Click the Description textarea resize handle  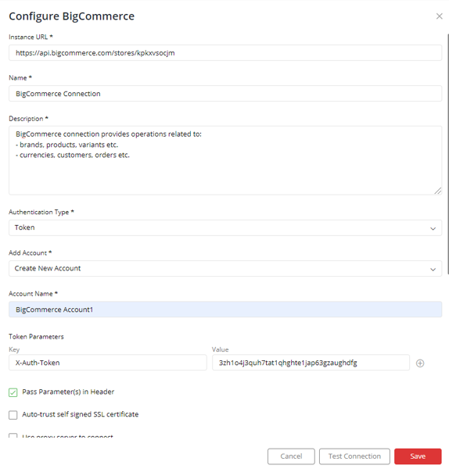pyautogui.click(x=438, y=191)
